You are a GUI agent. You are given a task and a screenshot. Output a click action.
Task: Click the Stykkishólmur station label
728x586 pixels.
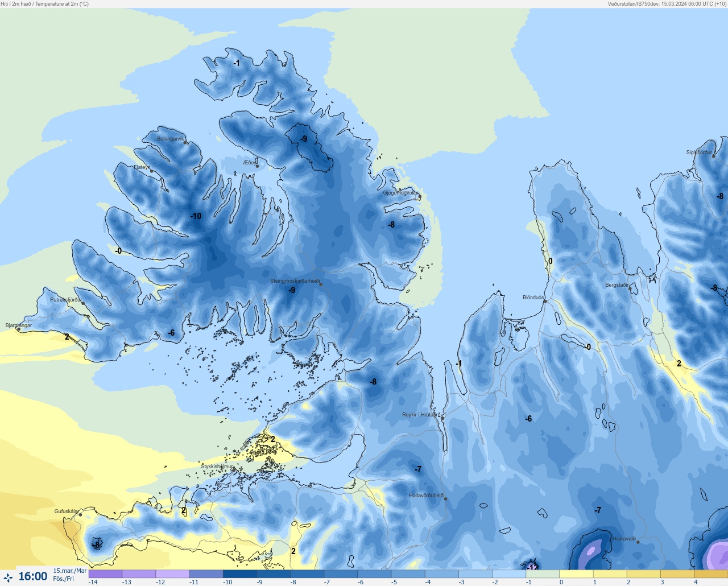(217, 467)
